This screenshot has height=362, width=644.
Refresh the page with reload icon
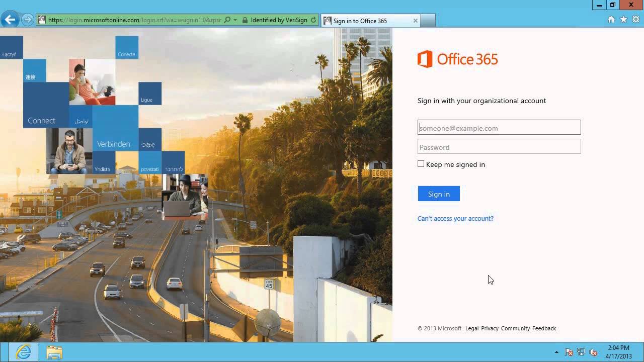pos(313,20)
